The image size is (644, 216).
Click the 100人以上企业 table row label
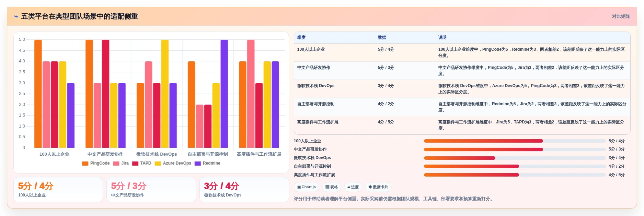coord(311,49)
